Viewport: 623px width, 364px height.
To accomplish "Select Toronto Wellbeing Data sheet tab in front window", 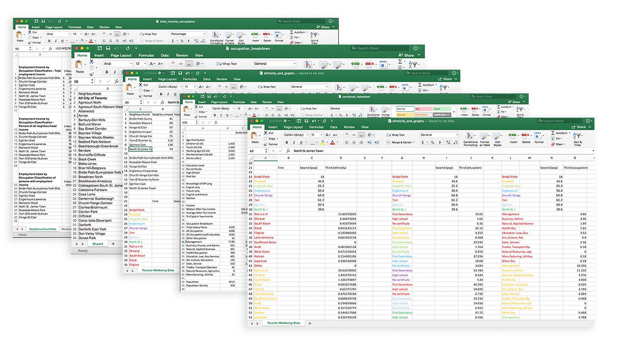I will pos(283,323).
